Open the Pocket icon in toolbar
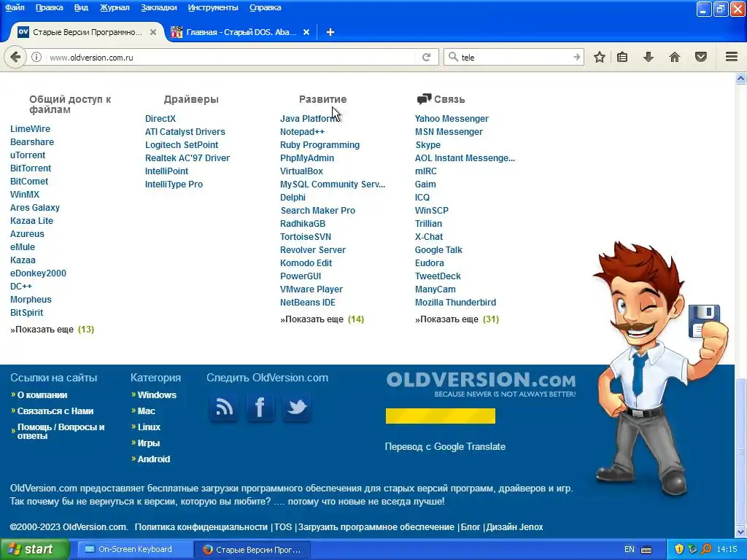This screenshot has width=747, height=560. pyautogui.click(x=701, y=57)
